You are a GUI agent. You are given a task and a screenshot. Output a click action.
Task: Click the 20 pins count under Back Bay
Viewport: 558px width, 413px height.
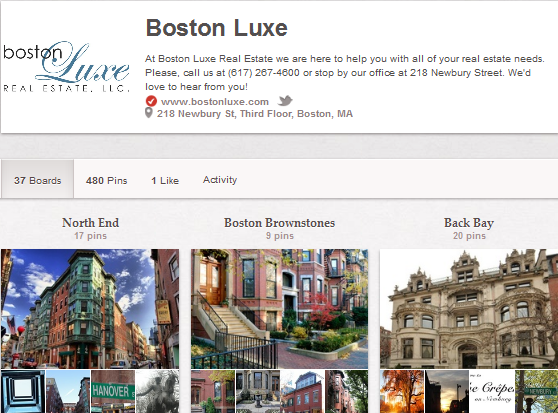tap(469, 236)
